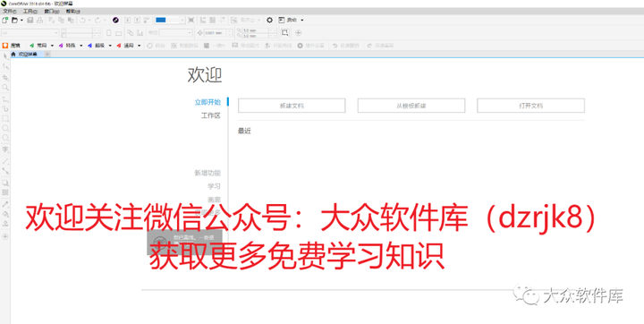This screenshot has height=324, width=644.
Task: Select the Transparency tool
Action: 5,192
